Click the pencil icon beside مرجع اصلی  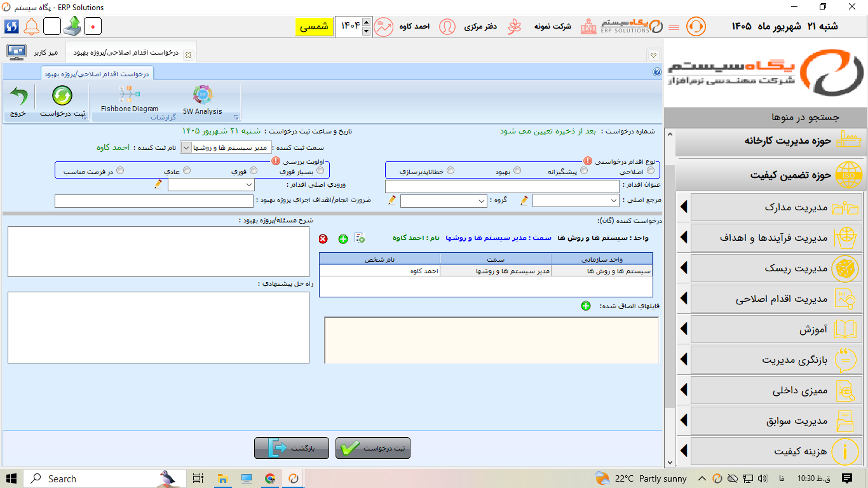point(524,200)
